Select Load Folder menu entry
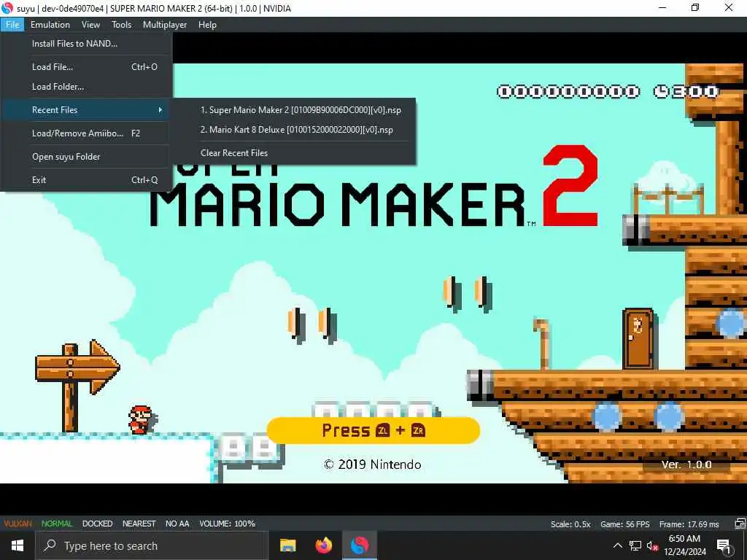 pyautogui.click(x=86, y=87)
